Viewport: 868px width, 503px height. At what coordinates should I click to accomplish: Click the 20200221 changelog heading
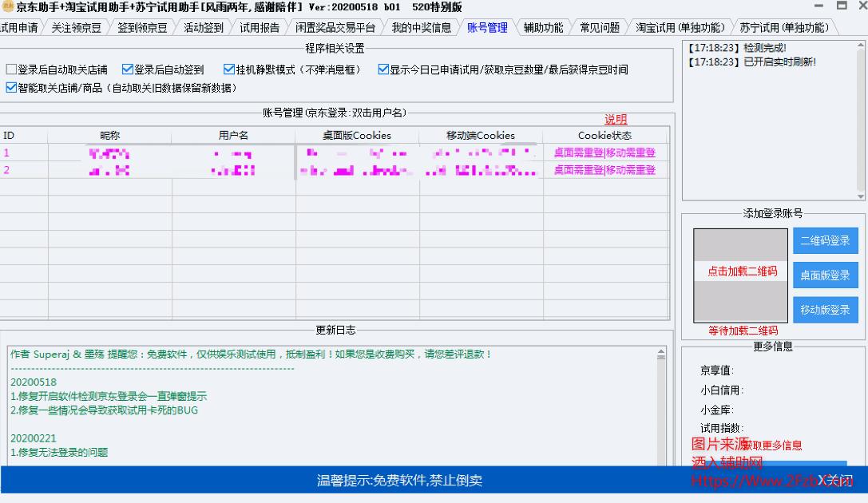point(34,438)
